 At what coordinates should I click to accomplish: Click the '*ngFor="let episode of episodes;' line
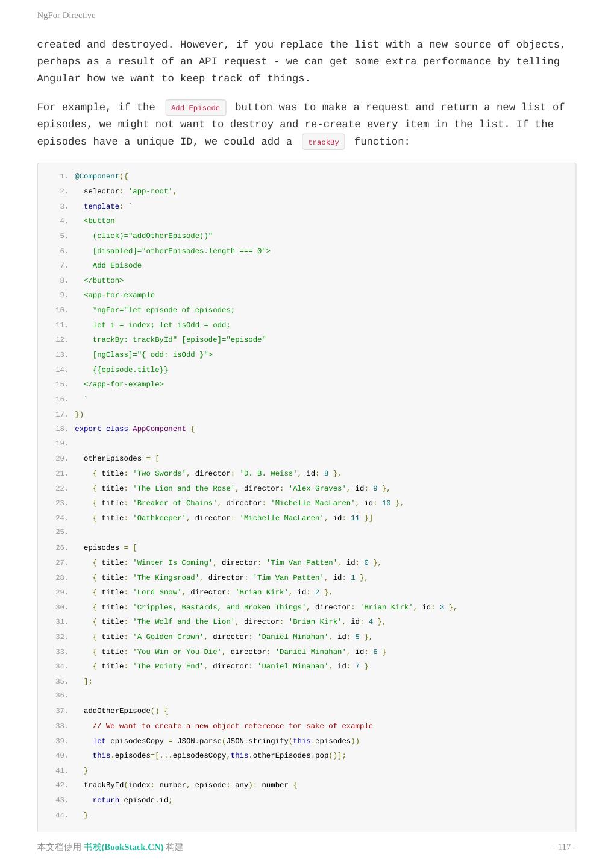[163, 310]
